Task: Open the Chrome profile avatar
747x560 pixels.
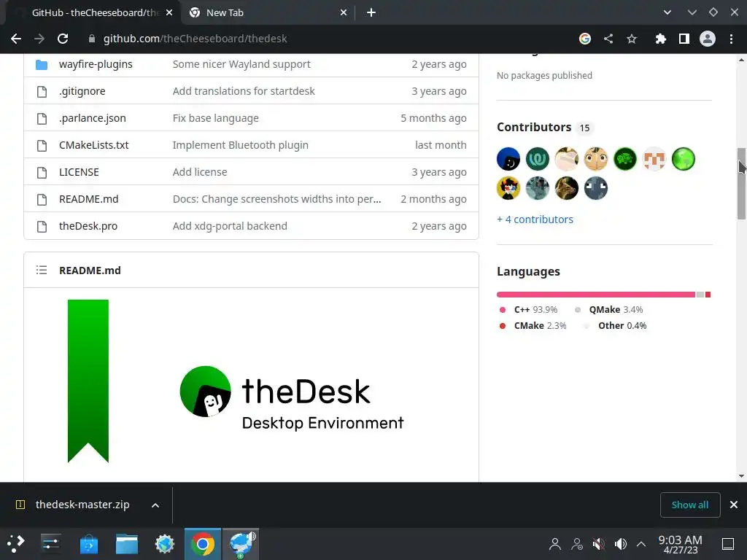Action: [708, 39]
